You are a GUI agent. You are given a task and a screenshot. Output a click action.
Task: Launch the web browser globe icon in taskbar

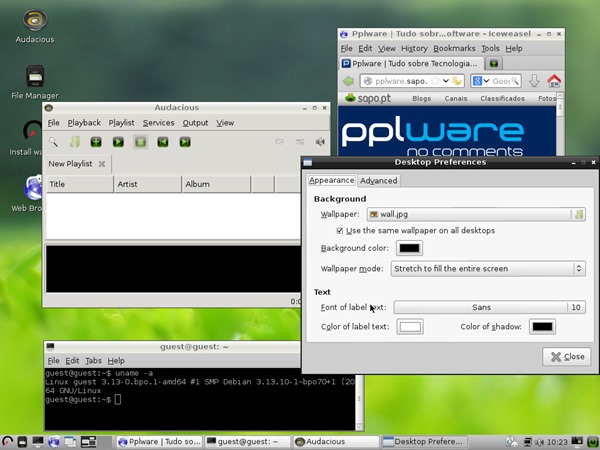click(x=54, y=442)
